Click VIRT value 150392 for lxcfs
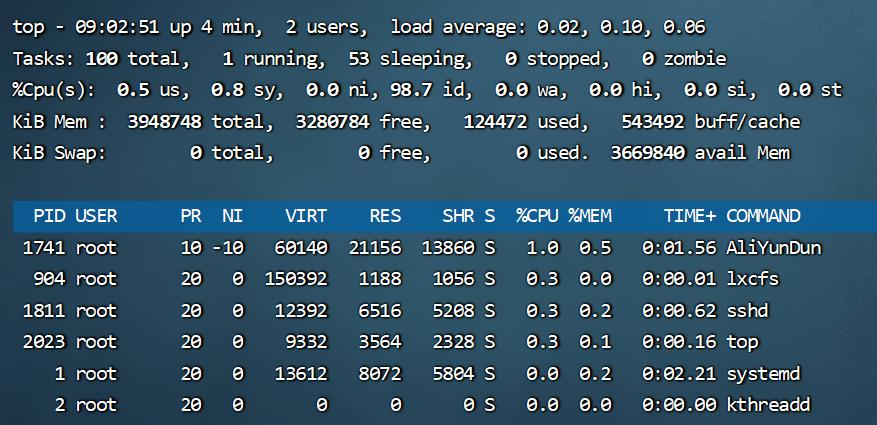877x425 pixels. [296, 279]
